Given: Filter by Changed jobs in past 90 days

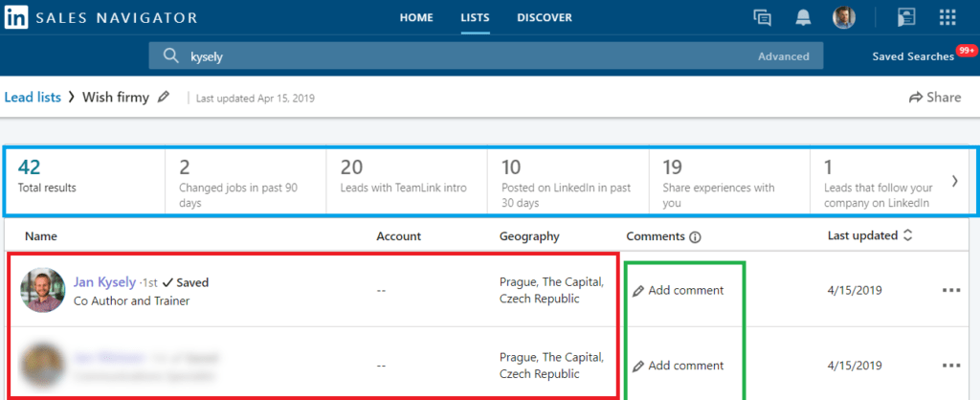Looking at the screenshot, I should [246, 181].
